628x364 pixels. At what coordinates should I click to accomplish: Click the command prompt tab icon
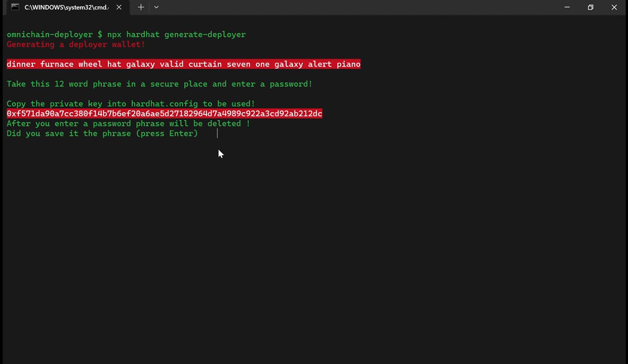point(15,7)
